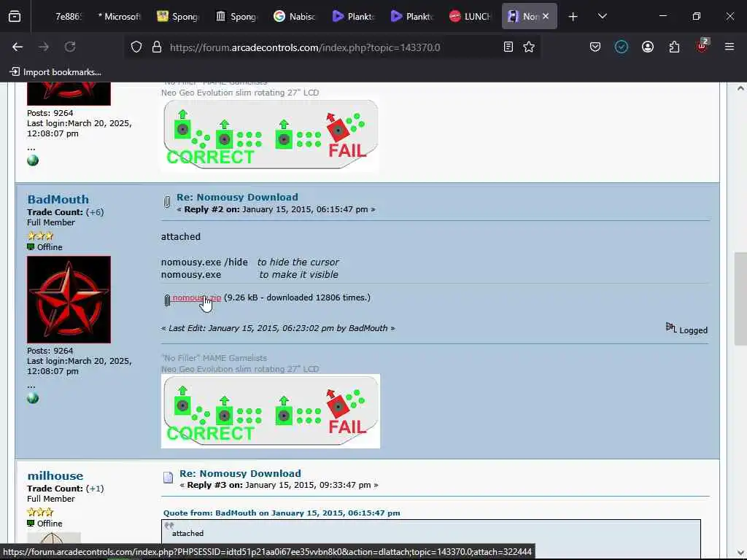Click the scrollbar down arrow
Viewport: 747px width, 560px height.
pos(740,553)
